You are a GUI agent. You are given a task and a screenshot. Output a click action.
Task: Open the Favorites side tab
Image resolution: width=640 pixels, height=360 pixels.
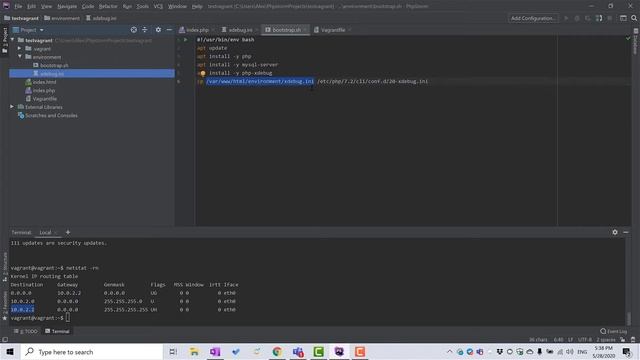click(x=4, y=305)
